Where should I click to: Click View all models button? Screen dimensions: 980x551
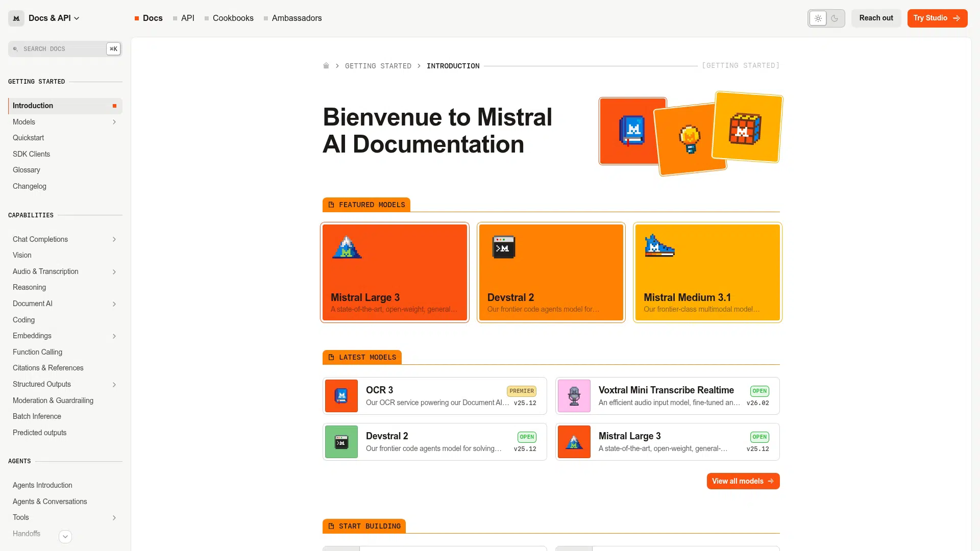tap(743, 481)
